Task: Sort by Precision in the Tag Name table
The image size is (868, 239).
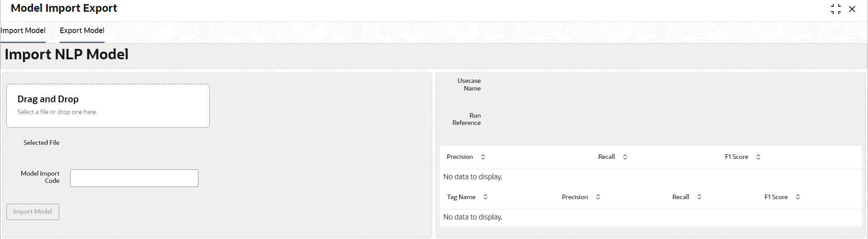Action: pos(598,197)
